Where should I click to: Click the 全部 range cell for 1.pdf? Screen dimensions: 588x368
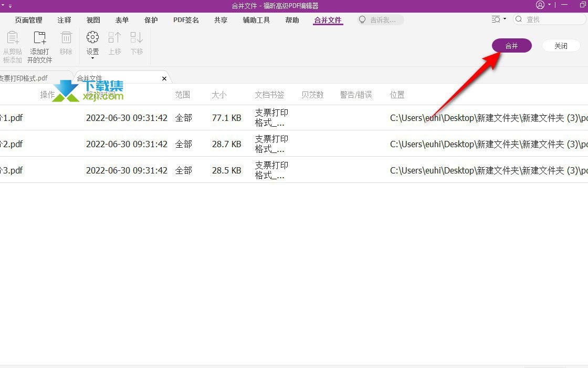click(184, 118)
